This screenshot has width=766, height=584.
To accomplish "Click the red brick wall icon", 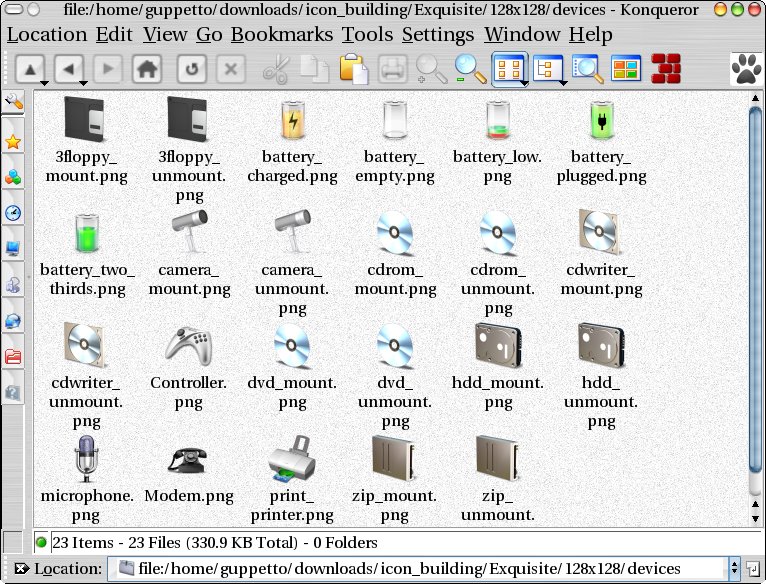I will [x=666, y=69].
